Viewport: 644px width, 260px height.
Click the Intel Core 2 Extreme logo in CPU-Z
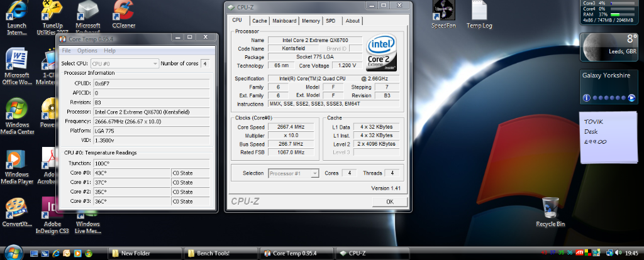tap(380, 52)
